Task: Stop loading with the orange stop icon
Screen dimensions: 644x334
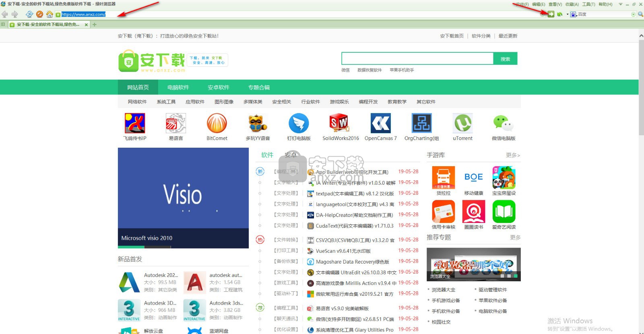Action: [39, 14]
